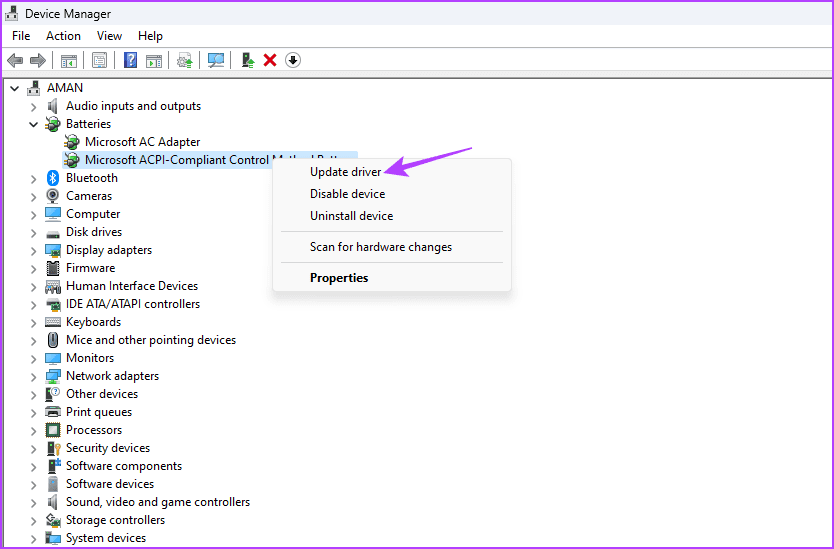Viewport: 834px width, 549px height.
Task: Expand the Software components chevron
Action: coord(34,466)
